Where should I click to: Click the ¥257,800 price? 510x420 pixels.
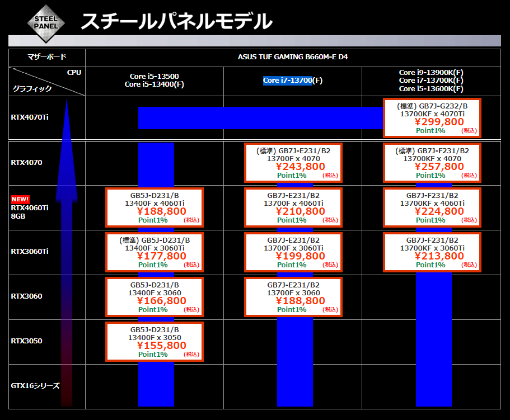(x=439, y=167)
